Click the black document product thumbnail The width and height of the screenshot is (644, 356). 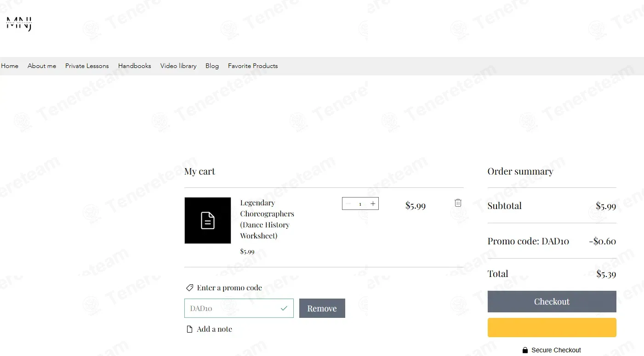coord(208,220)
